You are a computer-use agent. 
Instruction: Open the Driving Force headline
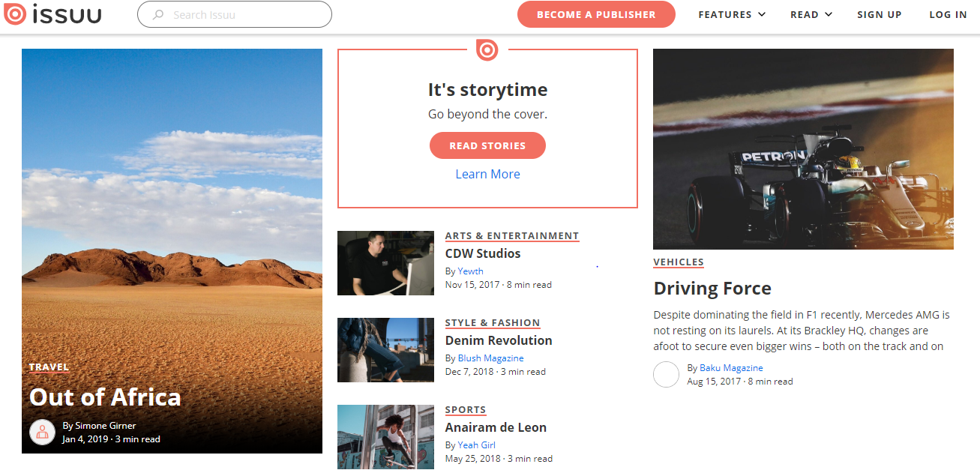tap(712, 289)
